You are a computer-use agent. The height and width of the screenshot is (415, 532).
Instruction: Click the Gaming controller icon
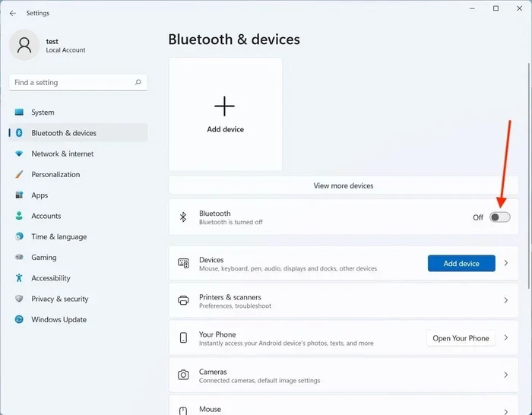coord(19,257)
